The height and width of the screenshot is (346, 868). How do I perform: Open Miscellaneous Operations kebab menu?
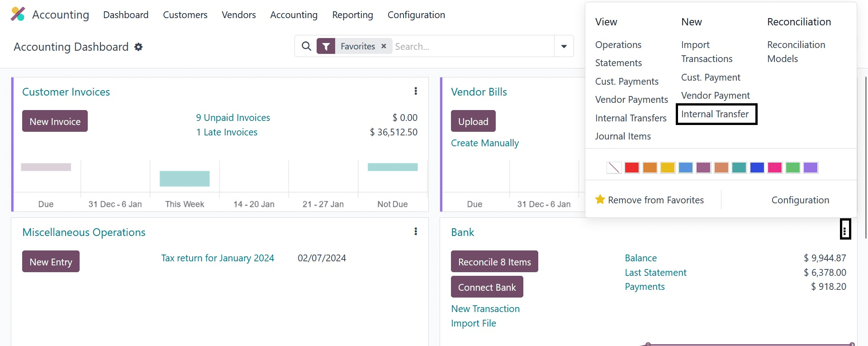416,231
